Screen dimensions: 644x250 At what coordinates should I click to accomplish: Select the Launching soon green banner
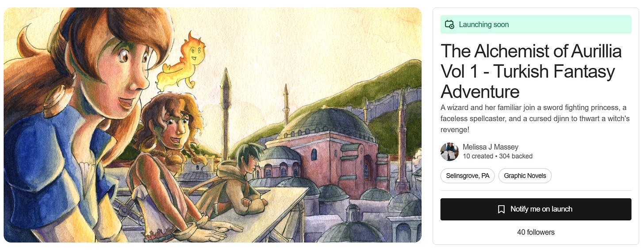(x=536, y=25)
